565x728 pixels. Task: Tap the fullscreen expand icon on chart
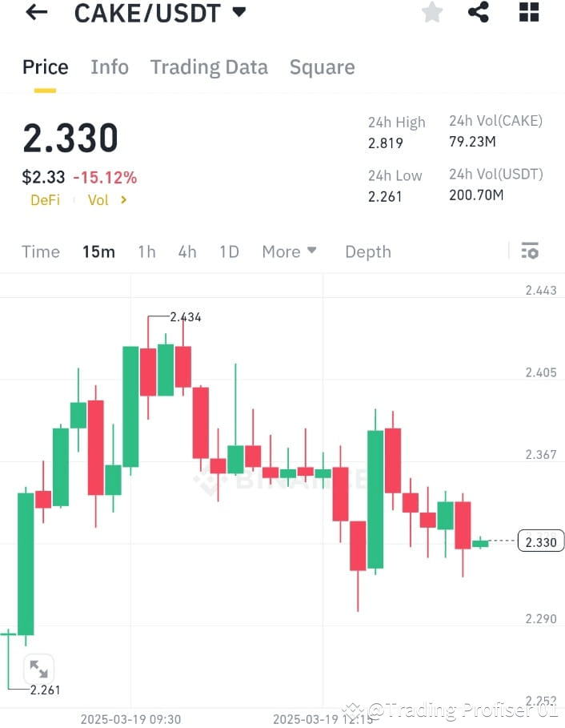38,670
